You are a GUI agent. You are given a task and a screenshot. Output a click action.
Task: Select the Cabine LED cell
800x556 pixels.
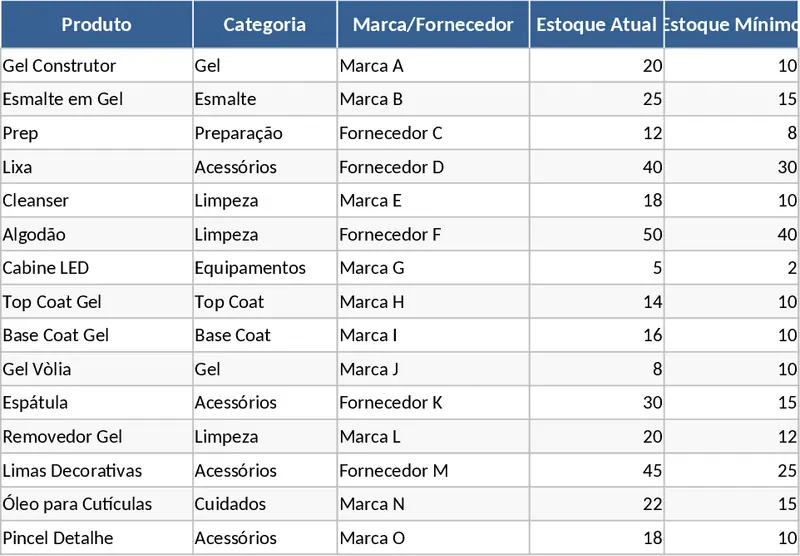[x=96, y=268]
